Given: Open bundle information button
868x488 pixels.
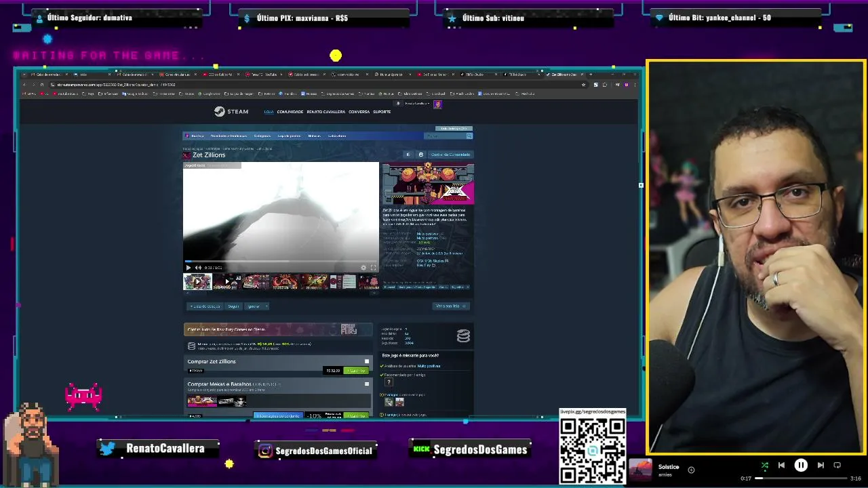Looking at the screenshot, I should click(x=278, y=415).
